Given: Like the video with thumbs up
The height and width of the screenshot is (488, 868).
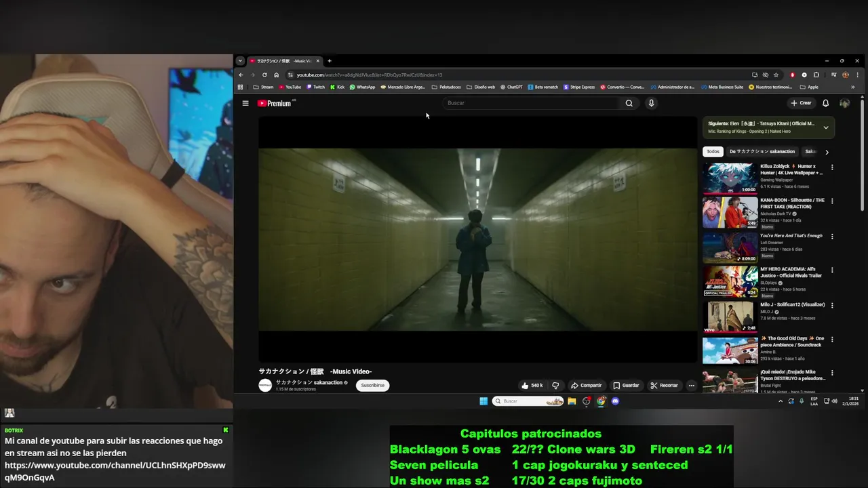Looking at the screenshot, I should click(x=532, y=385).
